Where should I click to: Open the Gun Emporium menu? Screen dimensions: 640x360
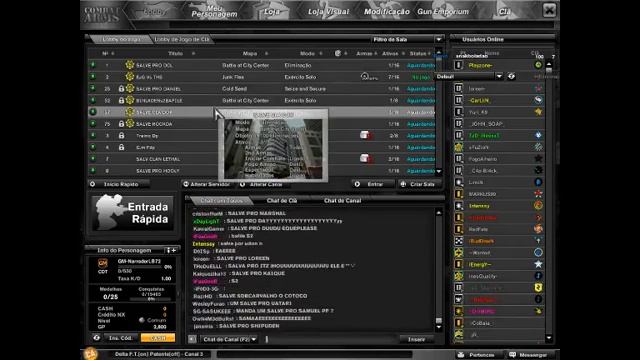(x=443, y=12)
